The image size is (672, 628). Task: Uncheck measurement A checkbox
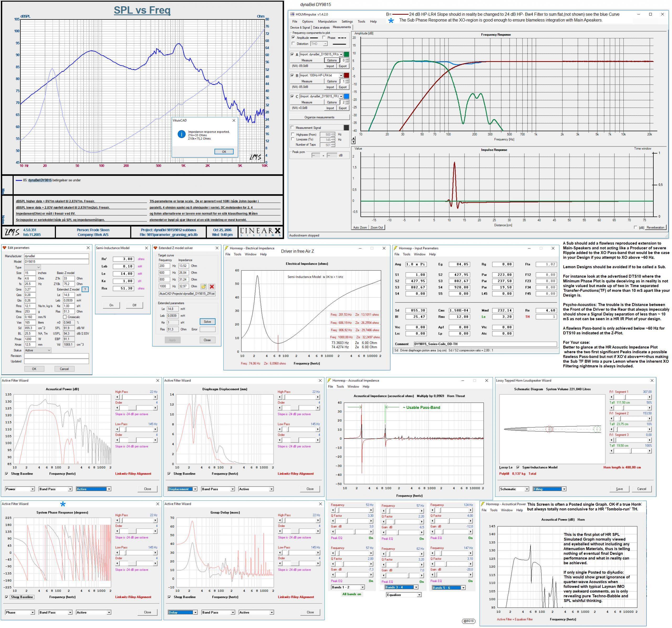point(292,54)
